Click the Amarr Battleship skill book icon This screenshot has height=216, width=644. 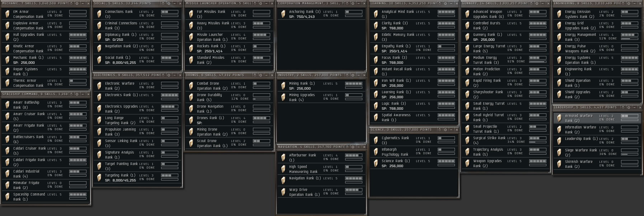click(x=7, y=105)
